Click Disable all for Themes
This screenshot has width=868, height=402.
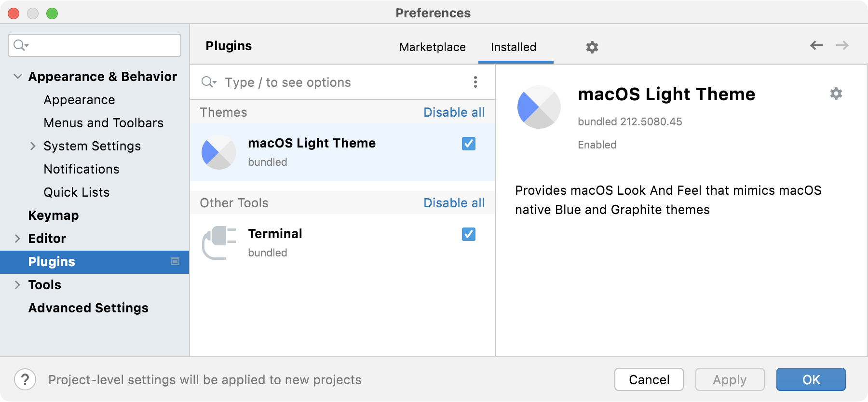(x=454, y=112)
